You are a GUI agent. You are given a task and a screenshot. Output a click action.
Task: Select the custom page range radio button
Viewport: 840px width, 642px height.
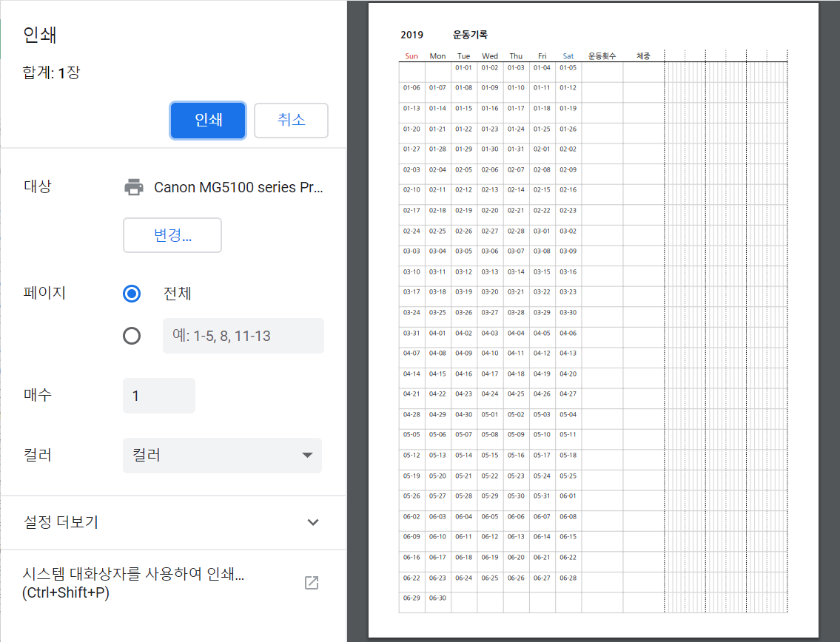click(132, 336)
